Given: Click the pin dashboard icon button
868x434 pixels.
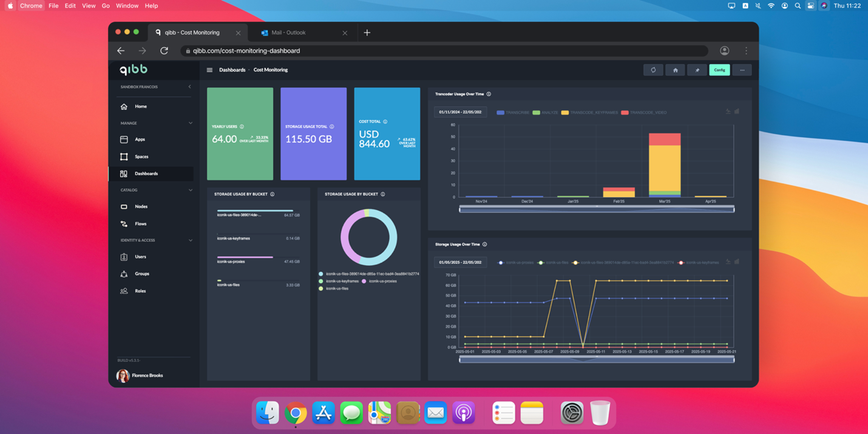Looking at the screenshot, I should coord(697,70).
